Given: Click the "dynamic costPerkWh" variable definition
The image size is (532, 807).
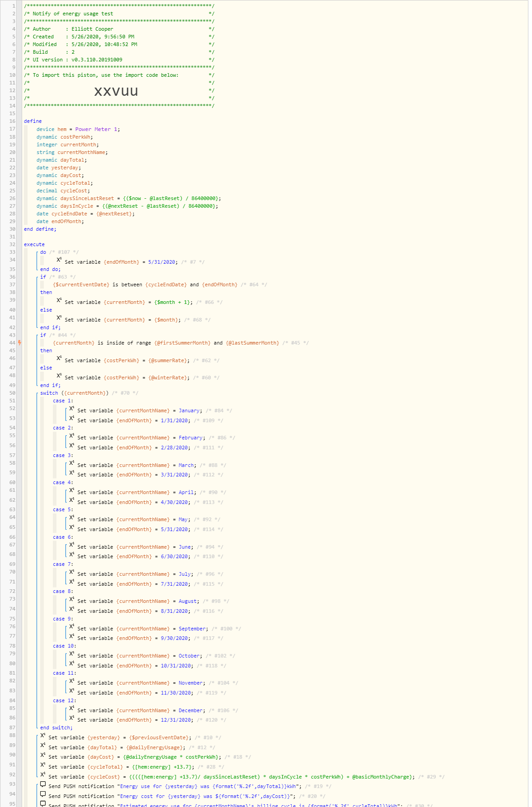Looking at the screenshot, I should pyautogui.click(x=65, y=137).
